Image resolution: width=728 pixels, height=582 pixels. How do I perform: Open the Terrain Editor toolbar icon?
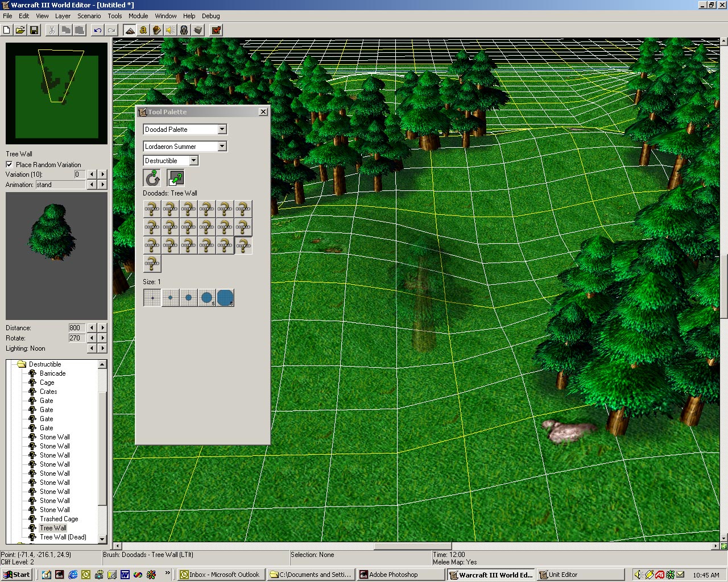point(130,30)
